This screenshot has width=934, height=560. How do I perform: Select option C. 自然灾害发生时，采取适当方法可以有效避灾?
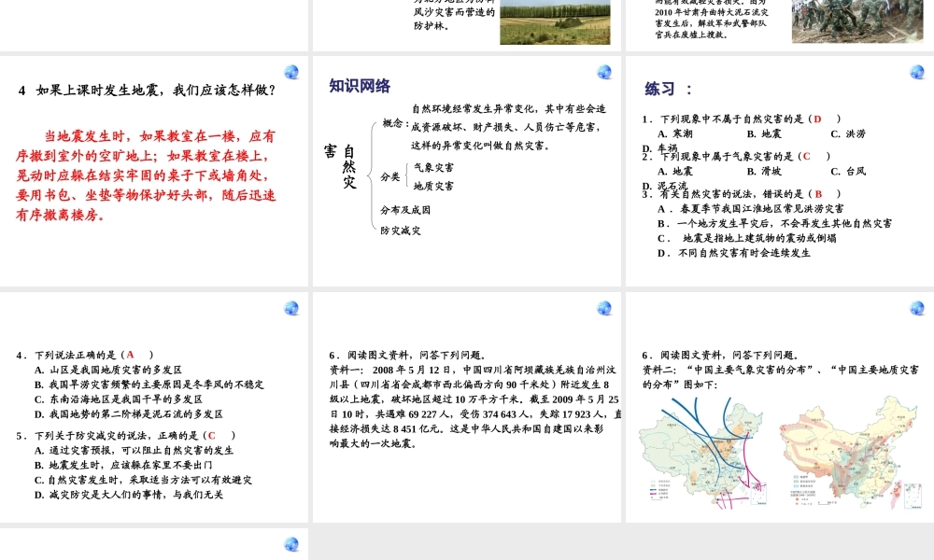[143, 481]
